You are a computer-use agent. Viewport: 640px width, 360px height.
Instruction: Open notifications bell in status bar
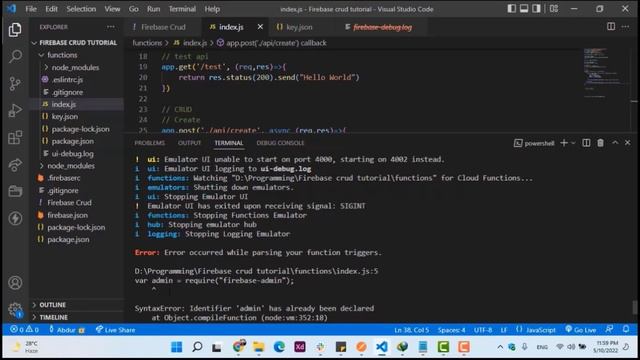pos(626,329)
